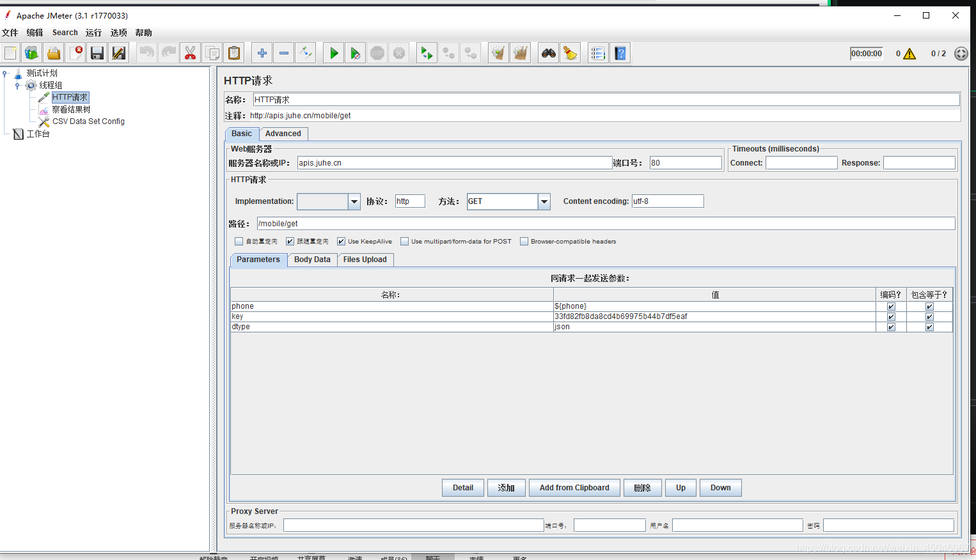Collapse the 线程组 tree node

(17, 86)
